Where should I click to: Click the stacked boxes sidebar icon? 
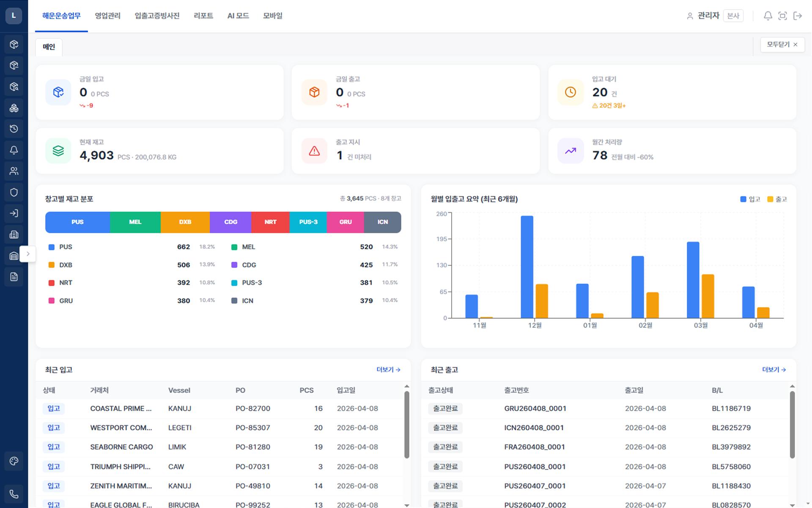click(x=14, y=108)
